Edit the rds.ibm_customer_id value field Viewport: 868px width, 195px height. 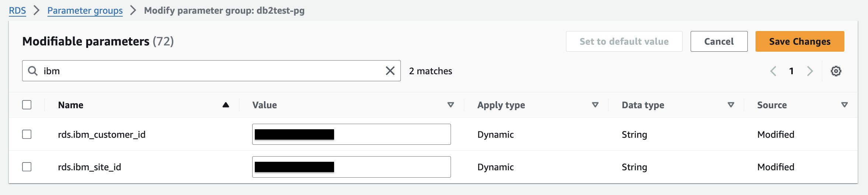(391, 134)
